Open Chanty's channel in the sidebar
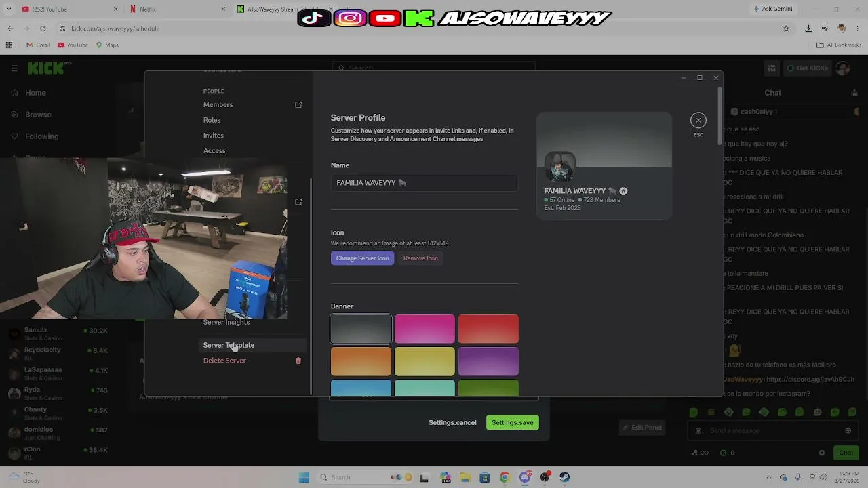Image resolution: width=868 pixels, height=488 pixels. (58, 412)
